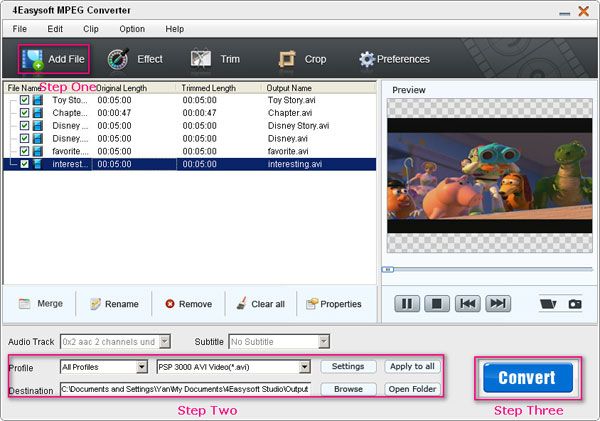Screen dimensions: 600x421
Task: Uncheck the Disney.avi file
Action: [24, 138]
